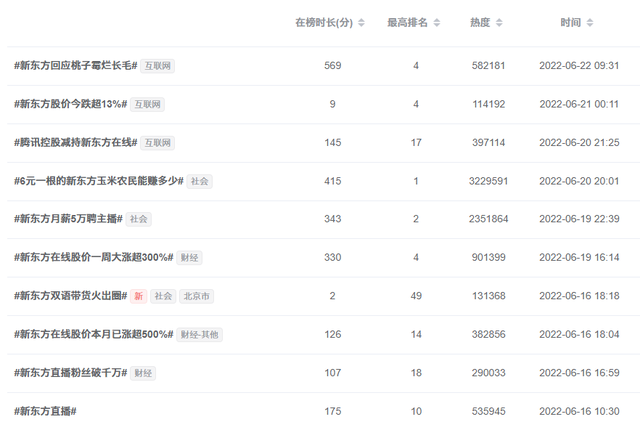The image size is (640, 430).
Task: Click 社会 tag on 双语带货火出圈 row
Action: (x=163, y=296)
